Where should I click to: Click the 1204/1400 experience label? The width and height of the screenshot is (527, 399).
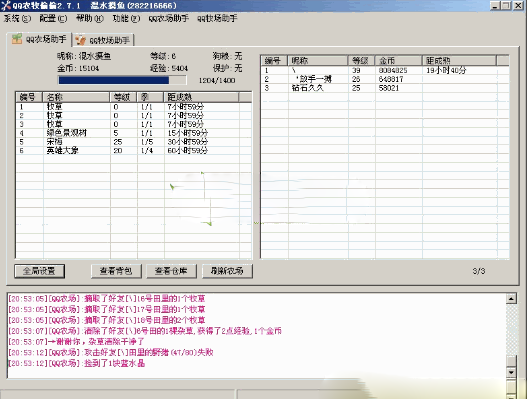pyautogui.click(x=217, y=81)
